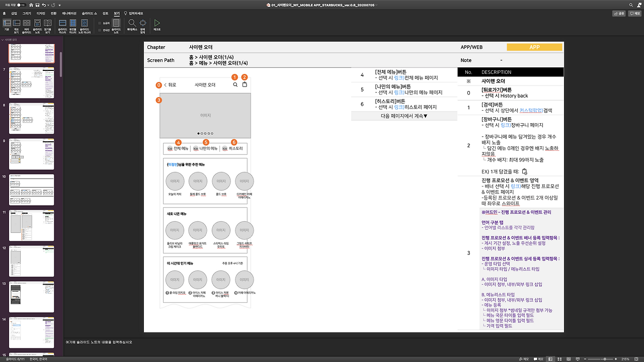Toggle 자동 저장 autosave switch
This screenshot has height=362, width=644.
click(21, 5)
